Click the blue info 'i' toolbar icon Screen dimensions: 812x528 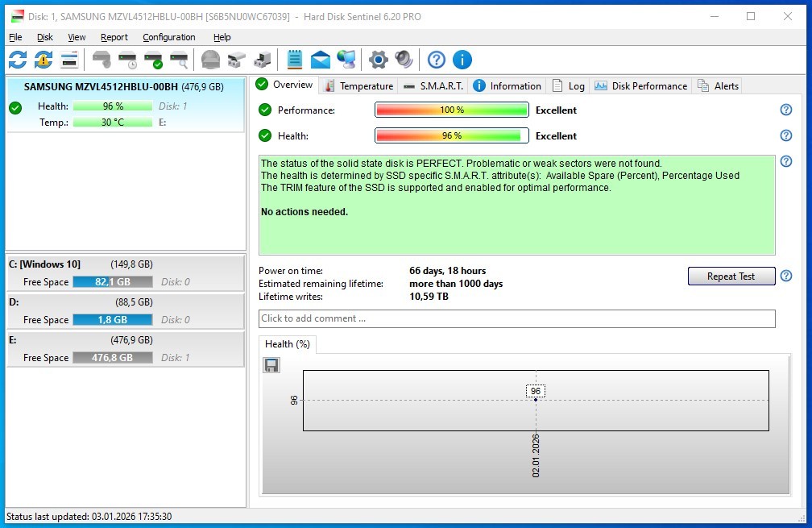[462, 60]
